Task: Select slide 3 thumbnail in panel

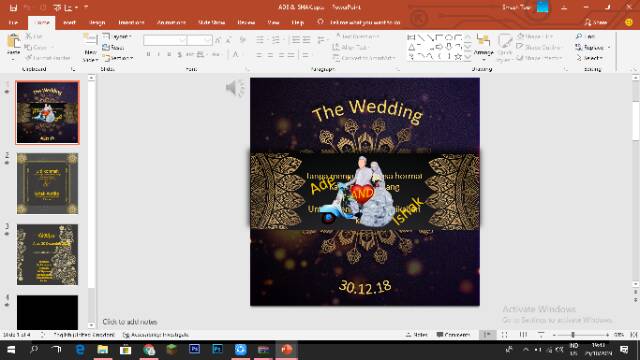Action: pos(47,254)
